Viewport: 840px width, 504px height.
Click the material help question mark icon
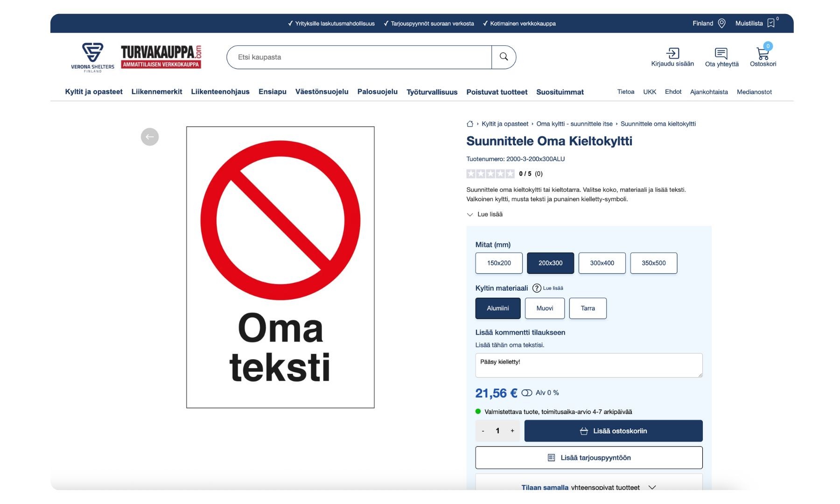[537, 288]
